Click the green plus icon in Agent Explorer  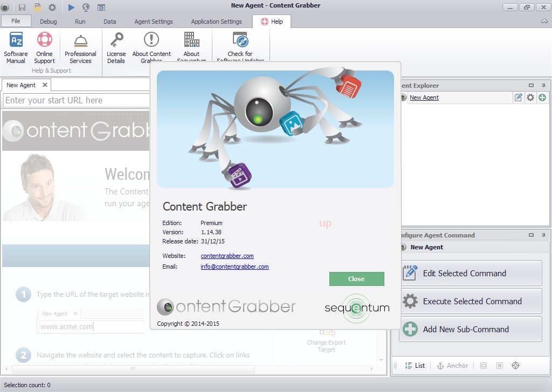pos(542,97)
